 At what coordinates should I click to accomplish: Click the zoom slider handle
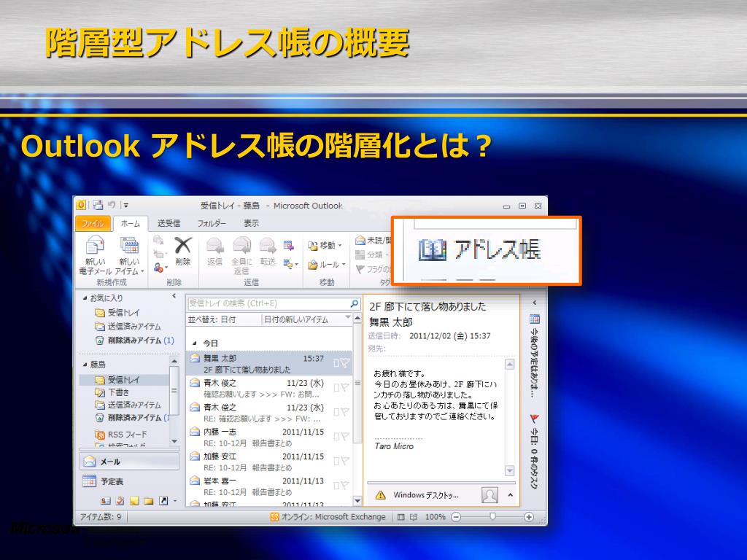click(x=492, y=517)
